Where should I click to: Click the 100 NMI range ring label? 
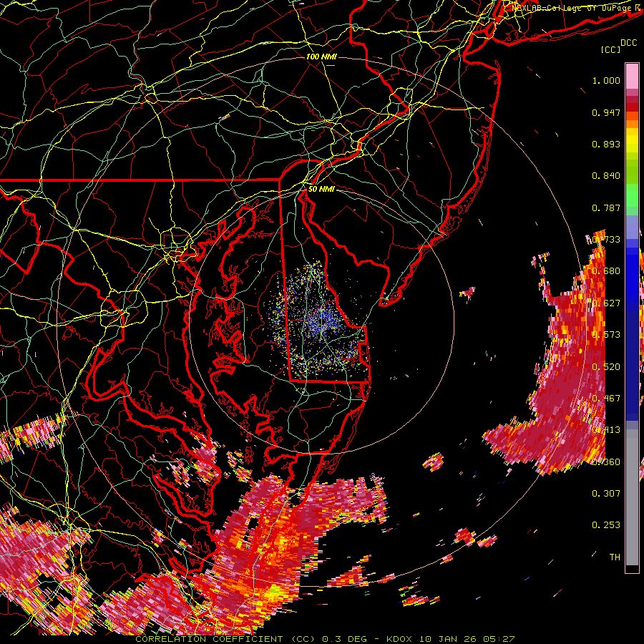321,57
